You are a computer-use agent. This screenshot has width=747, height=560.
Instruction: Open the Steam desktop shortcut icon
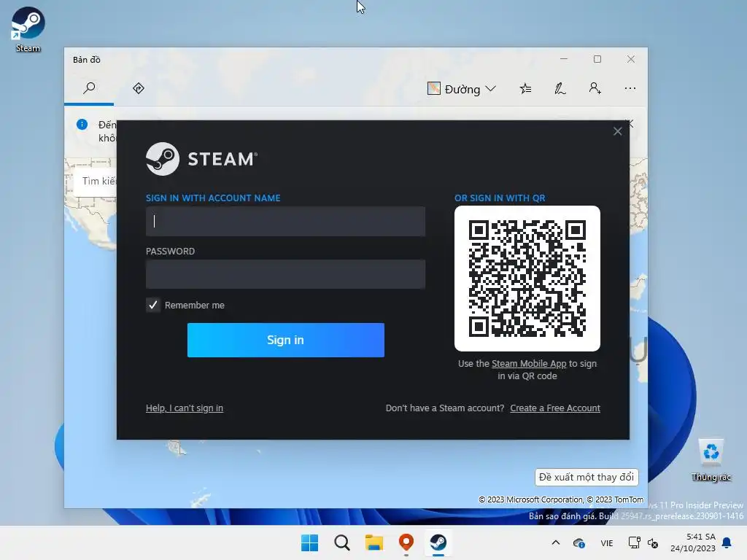click(28, 29)
